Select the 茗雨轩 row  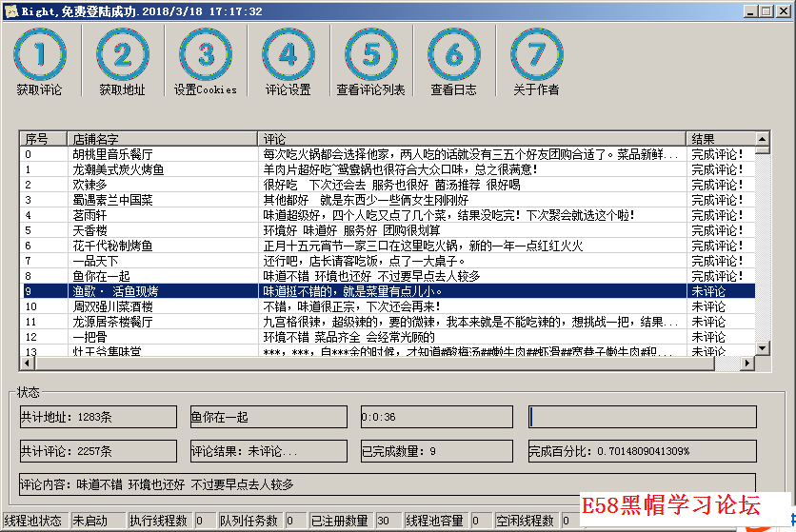[x=388, y=215]
